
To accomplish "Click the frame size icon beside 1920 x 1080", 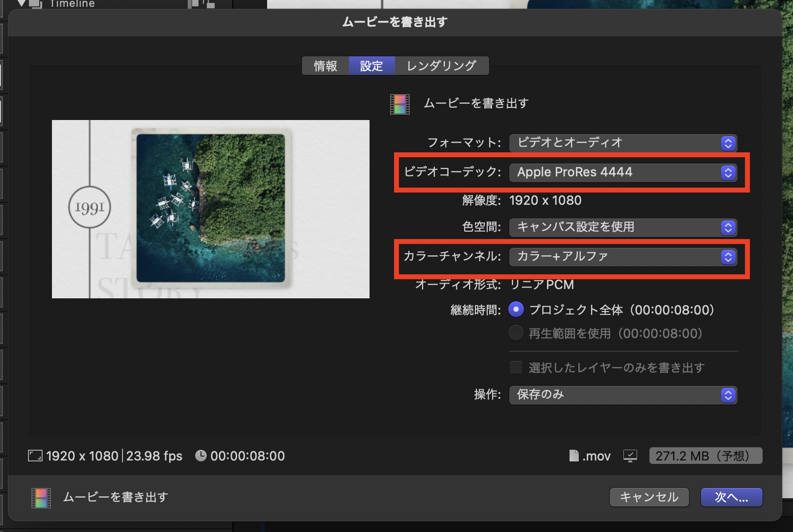I will coord(35,456).
